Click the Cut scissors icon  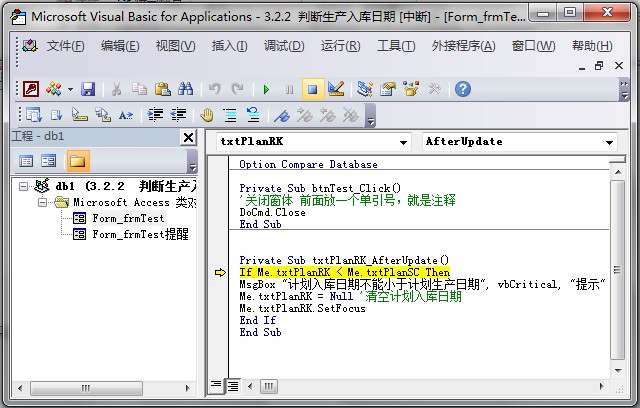[117, 89]
